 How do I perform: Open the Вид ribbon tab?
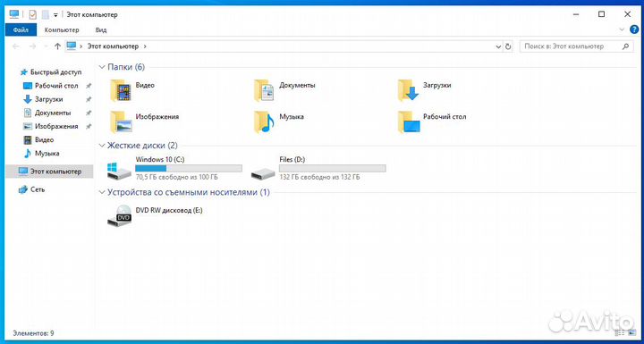[101, 30]
